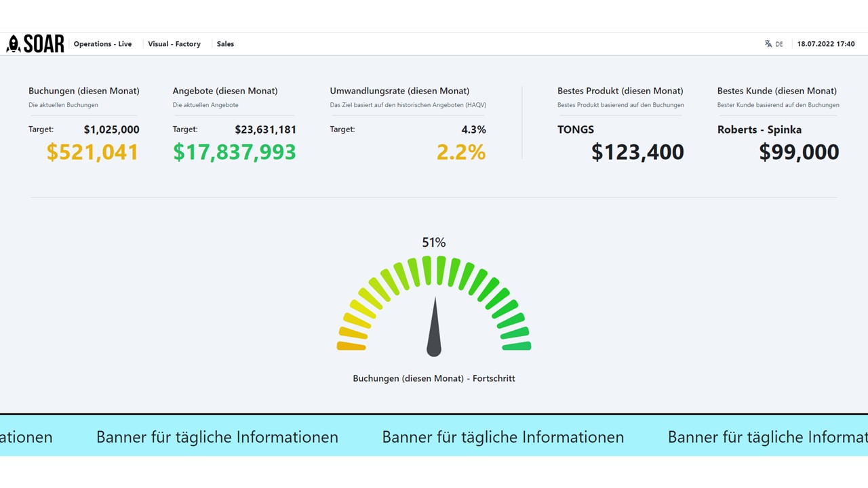Click the SOAR rocket logo icon

[14, 44]
